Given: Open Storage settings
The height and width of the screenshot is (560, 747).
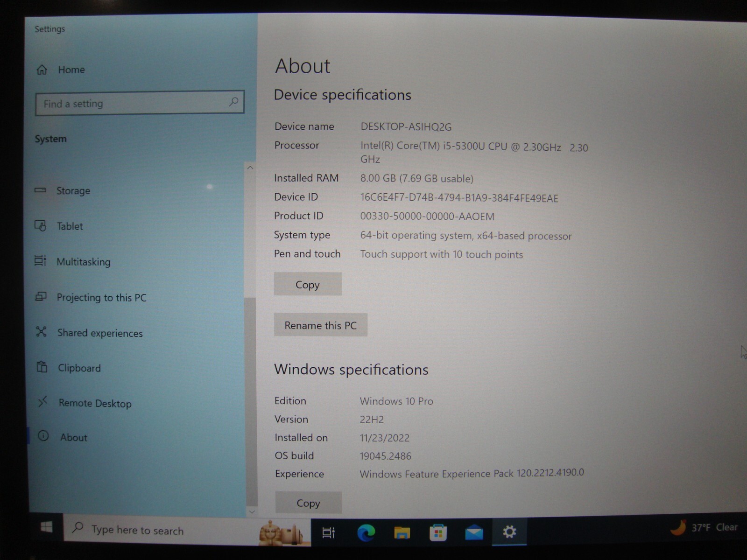Looking at the screenshot, I should [x=73, y=190].
